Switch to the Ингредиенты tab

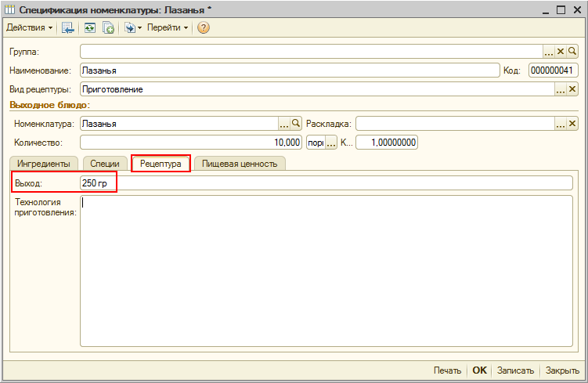(43, 164)
